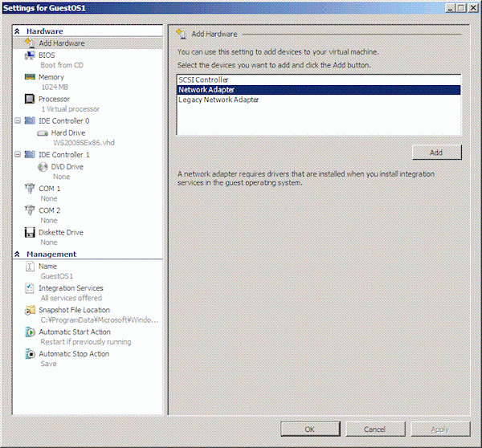Click the Processor icon
This screenshot has height=448, width=482.
coord(30,99)
